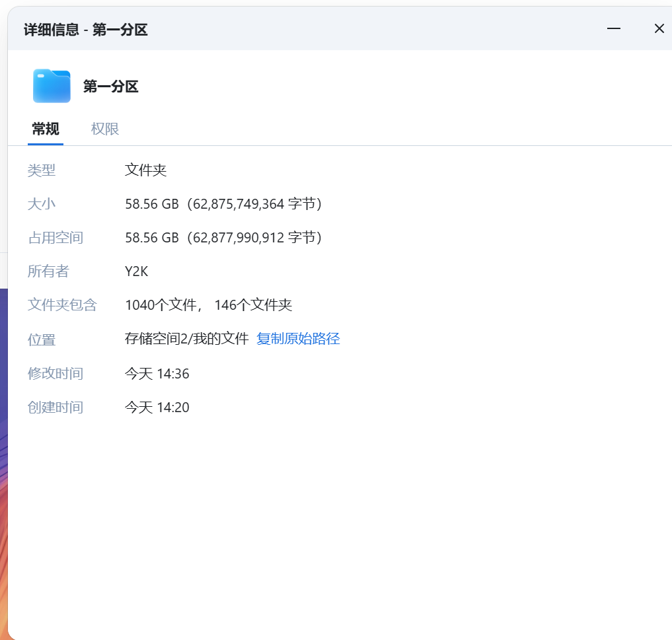The image size is (672, 640).
Task: Click the folder name 第一分区 heading
Action: point(110,86)
